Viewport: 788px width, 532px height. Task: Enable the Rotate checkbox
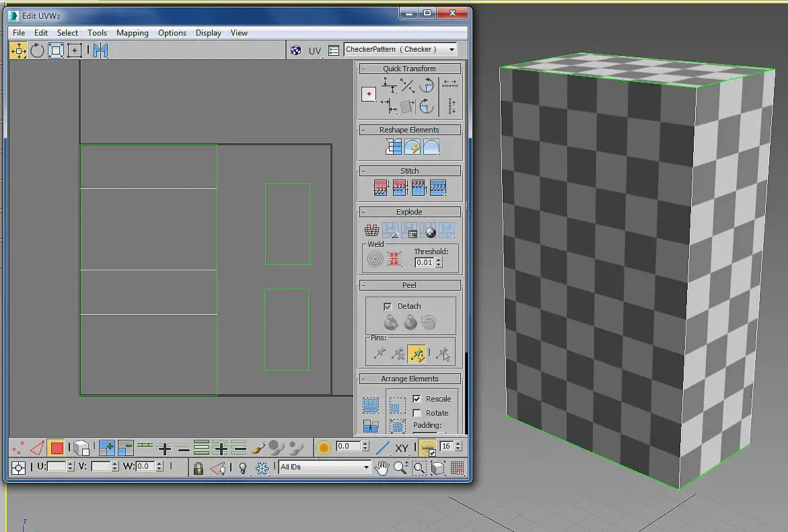click(417, 413)
